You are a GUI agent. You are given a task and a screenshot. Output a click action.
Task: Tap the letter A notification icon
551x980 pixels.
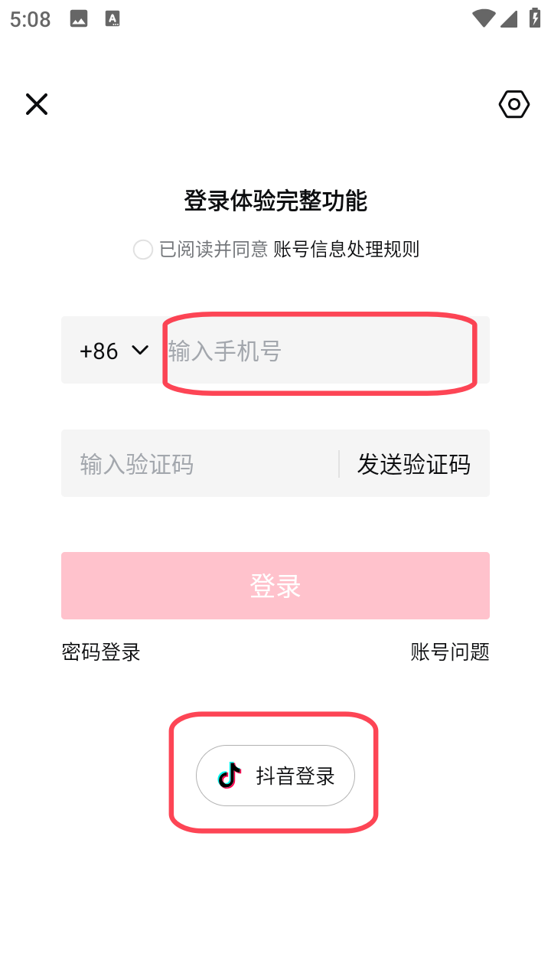coord(112,19)
